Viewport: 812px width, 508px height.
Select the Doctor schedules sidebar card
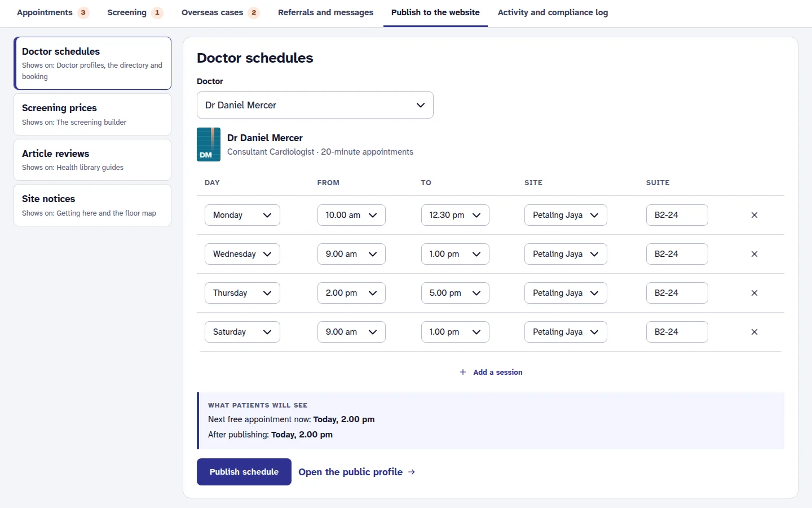(92, 63)
